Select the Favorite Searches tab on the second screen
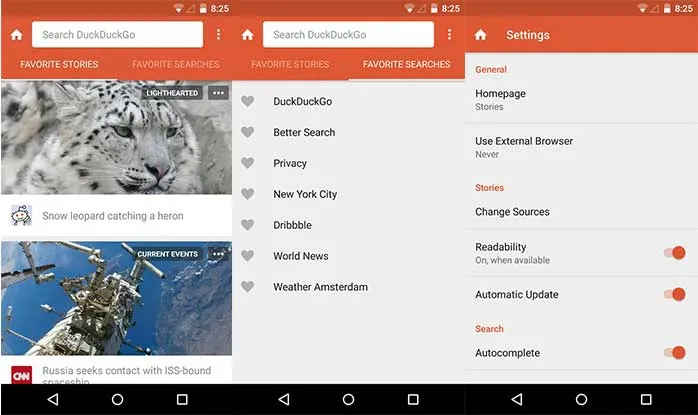This screenshot has width=698, height=415. pyautogui.click(x=406, y=64)
